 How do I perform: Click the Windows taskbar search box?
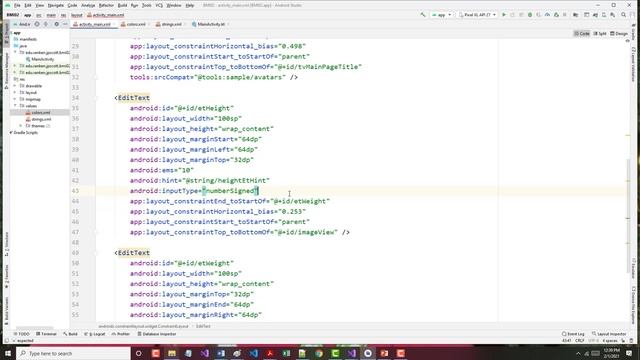(73, 353)
